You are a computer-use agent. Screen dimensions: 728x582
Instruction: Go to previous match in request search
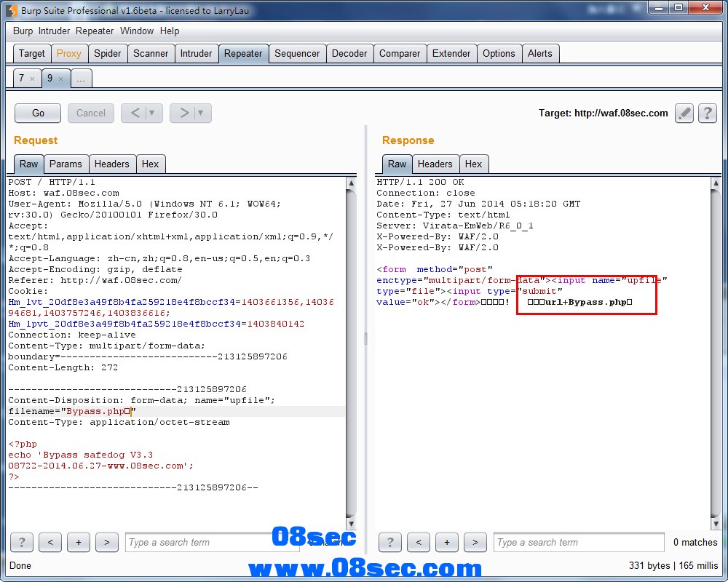coord(50,542)
